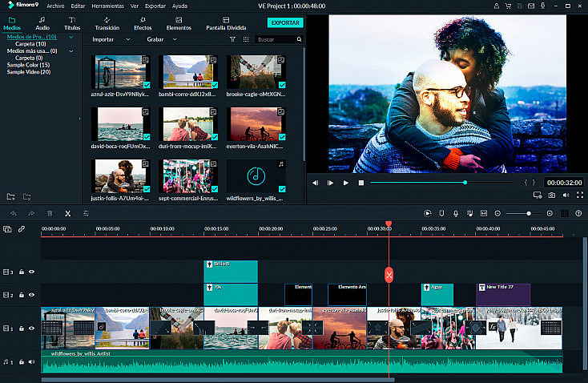Toggle checkmark on david-boca thumbnail

click(147, 137)
